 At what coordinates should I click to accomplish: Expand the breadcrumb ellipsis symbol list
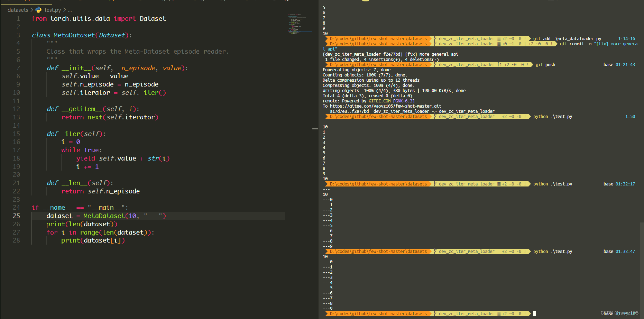click(x=70, y=10)
